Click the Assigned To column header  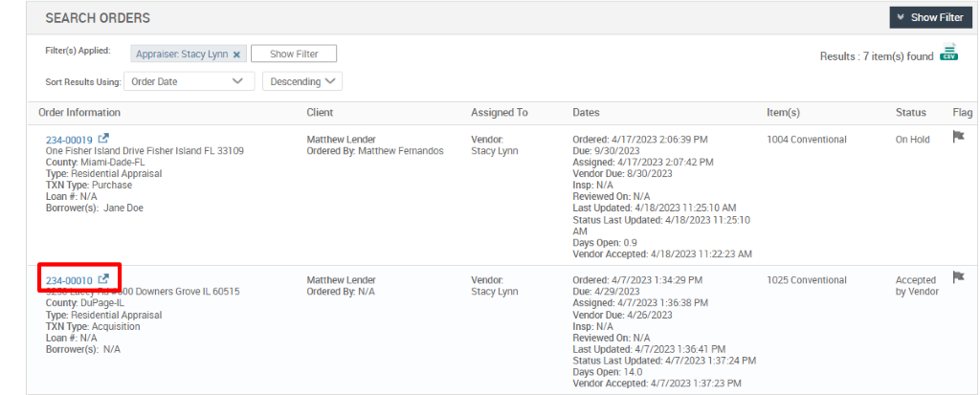coord(500,113)
